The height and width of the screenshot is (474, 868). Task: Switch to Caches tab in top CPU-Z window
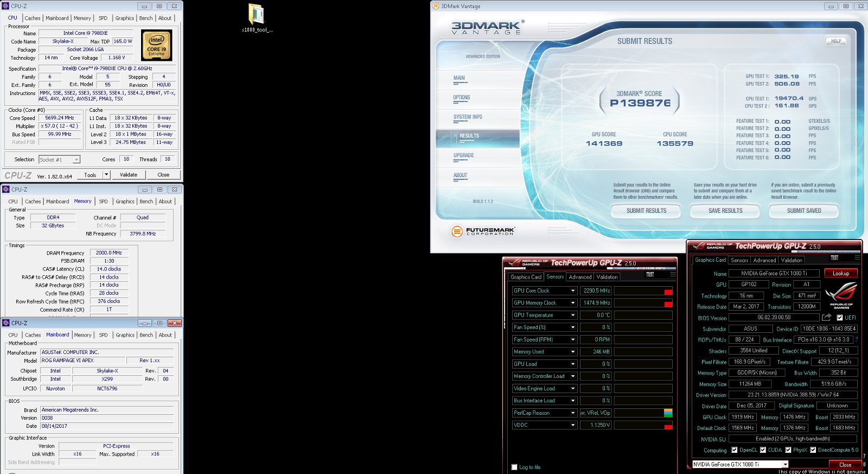click(33, 18)
